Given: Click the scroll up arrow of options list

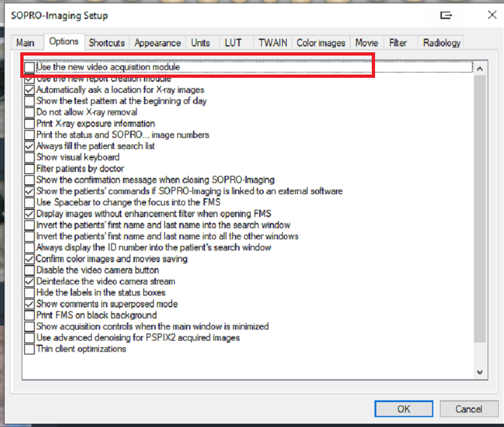Looking at the screenshot, I should click(x=480, y=69).
